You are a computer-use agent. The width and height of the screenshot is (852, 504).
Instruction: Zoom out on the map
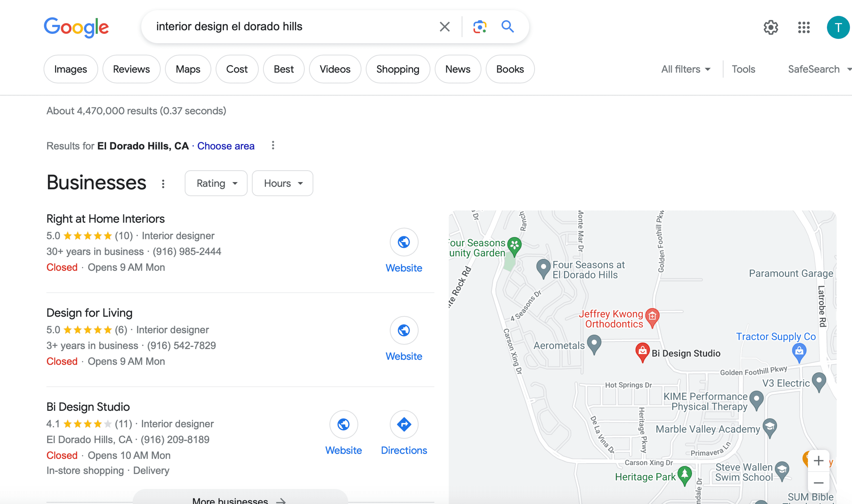click(818, 483)
